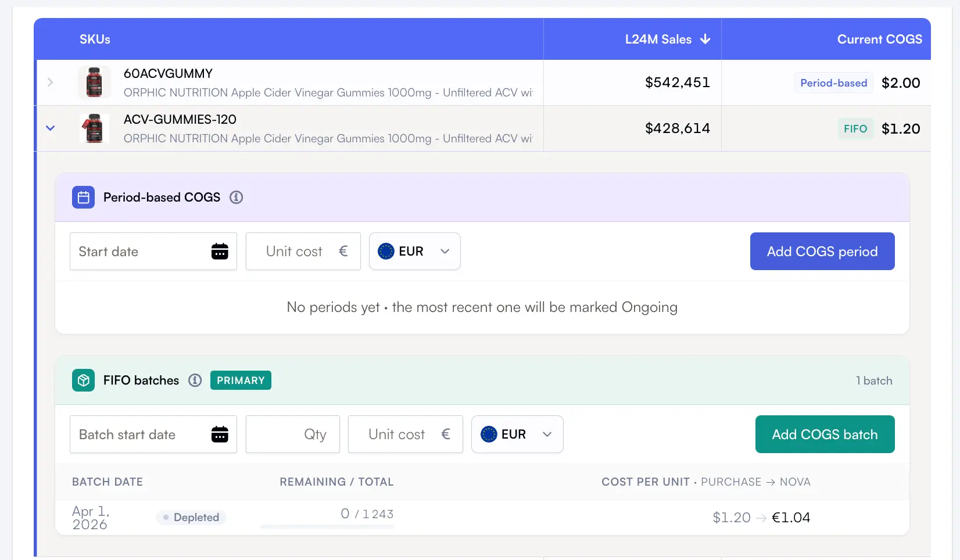Collapse the ACV-GUMMIES-120 row chevron

click(51, 128)
